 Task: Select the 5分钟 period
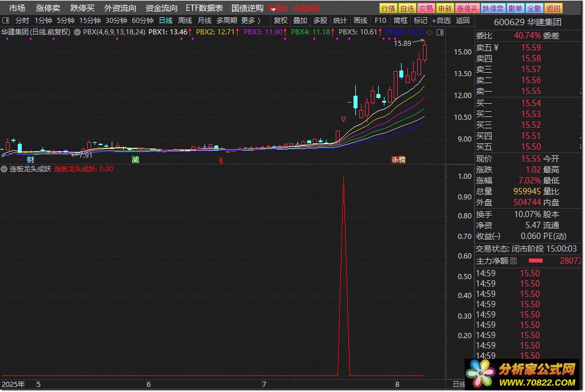point(65,21)
